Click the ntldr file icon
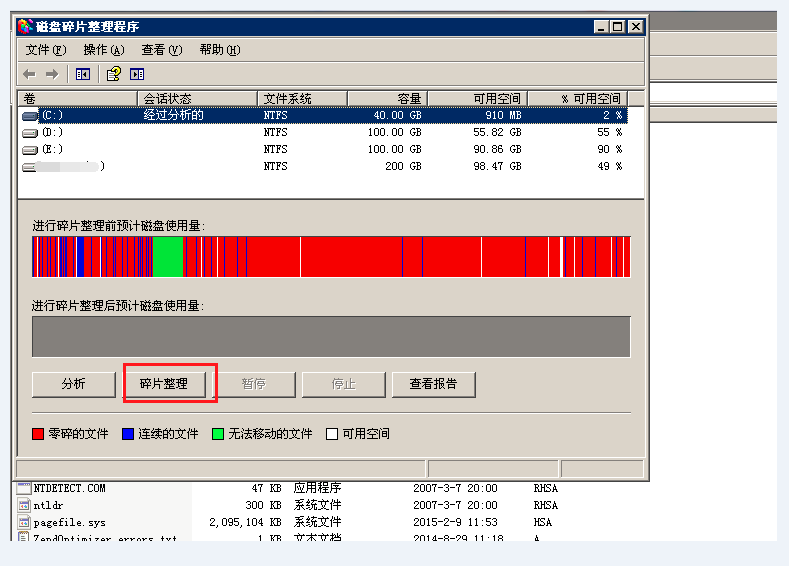Viewport: 789px width, 566px height. 25,505
